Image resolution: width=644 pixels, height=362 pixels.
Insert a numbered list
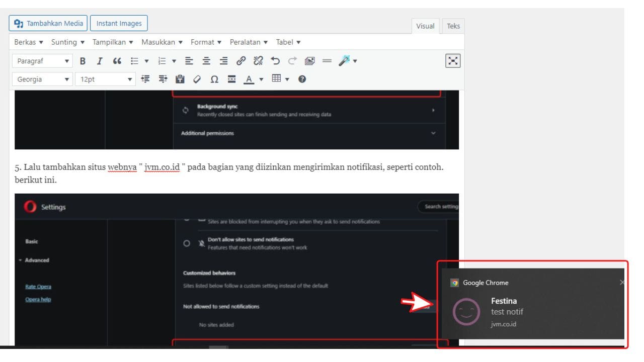162,61
